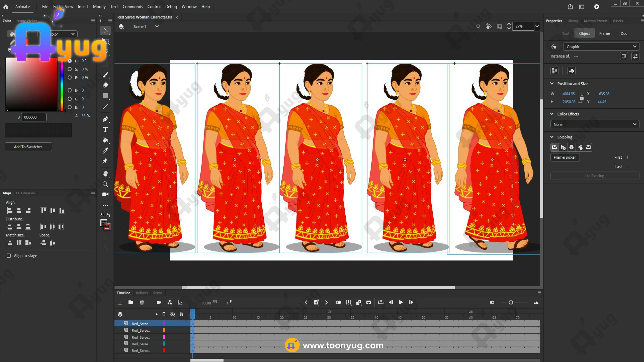The height and width of the screenshot is (362, 644).
Task: Click the Frame picker button
Action: click(x=565, y=157)
